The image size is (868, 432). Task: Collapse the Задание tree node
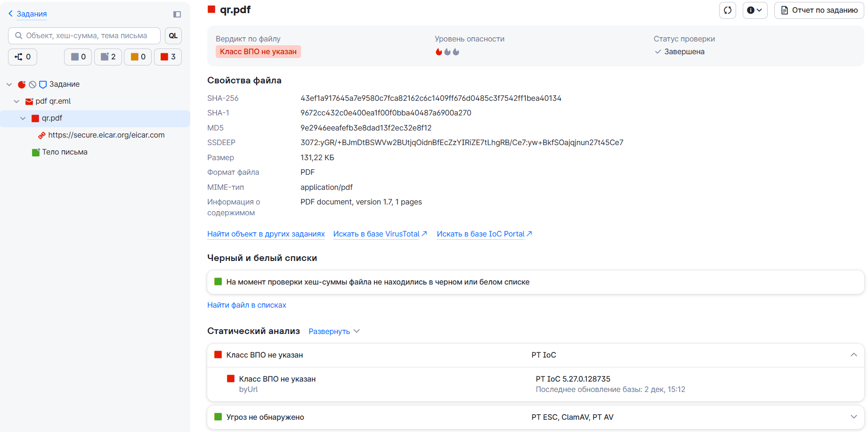pyautogui.click(x=9, y=84)
